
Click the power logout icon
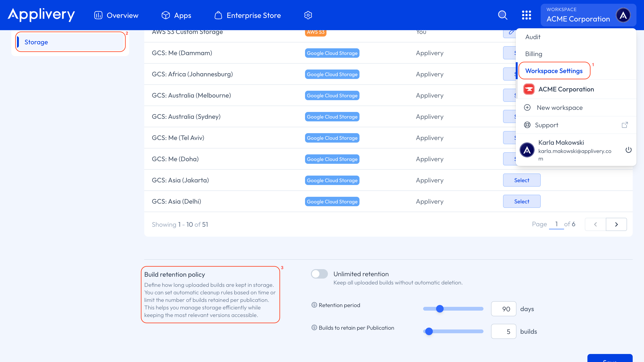click(628, 150)
